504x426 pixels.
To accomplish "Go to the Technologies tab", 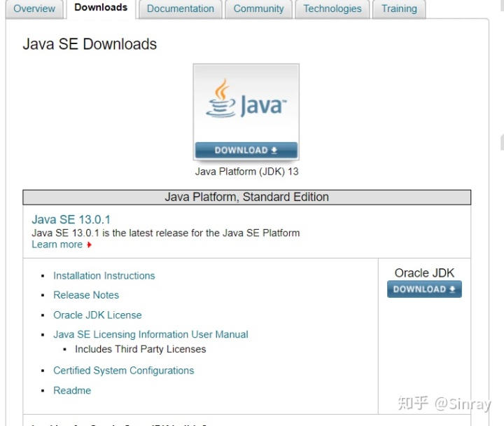I will tap(332, 8).
